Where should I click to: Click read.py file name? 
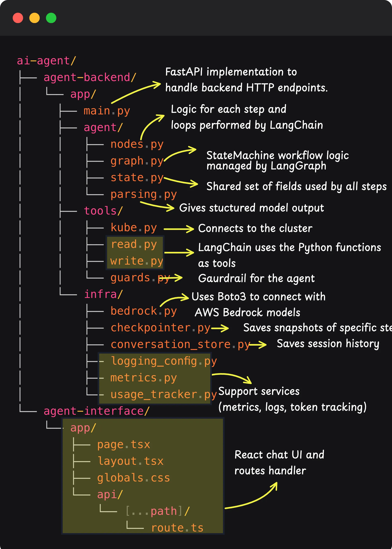pyautogui.click(x=134, y=244)
